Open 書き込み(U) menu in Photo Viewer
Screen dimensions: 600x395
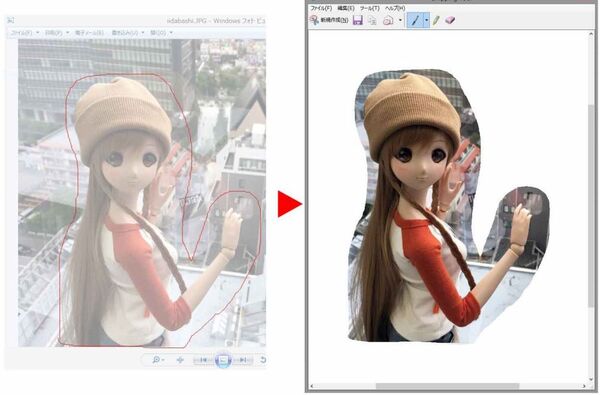[128, 33]
